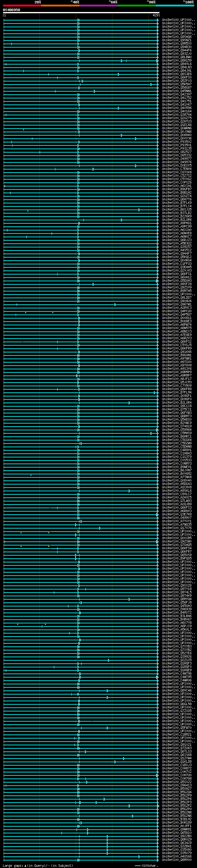The image size is (197, 868).
Task: Open hit UniRef100_Q922B0
Action: point(176,836)
